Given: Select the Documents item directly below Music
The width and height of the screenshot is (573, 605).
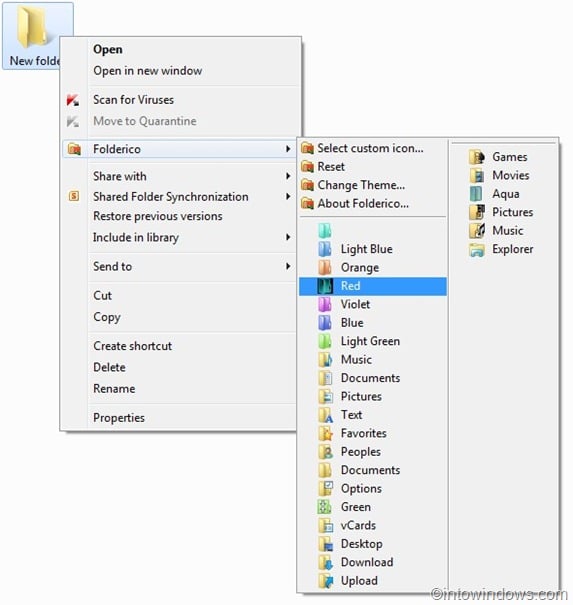Looking at the screenshot, I should pos(370,378).
